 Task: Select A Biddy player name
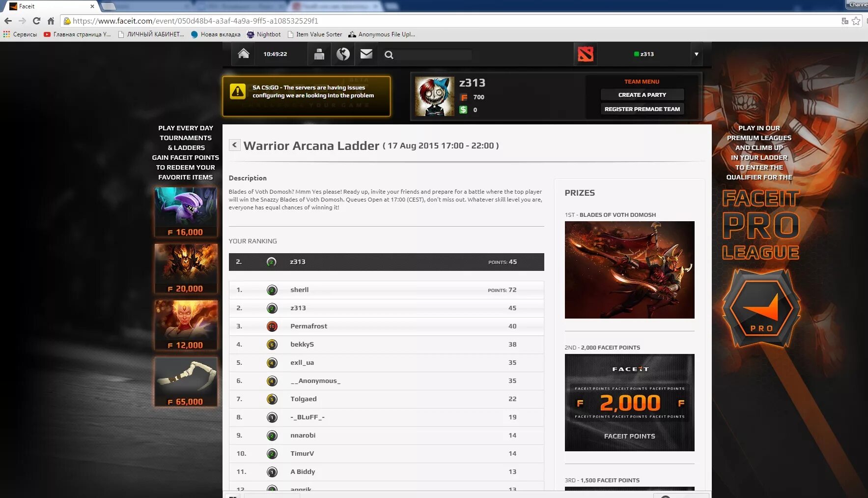pyautogui.click(x=303, y=472)
